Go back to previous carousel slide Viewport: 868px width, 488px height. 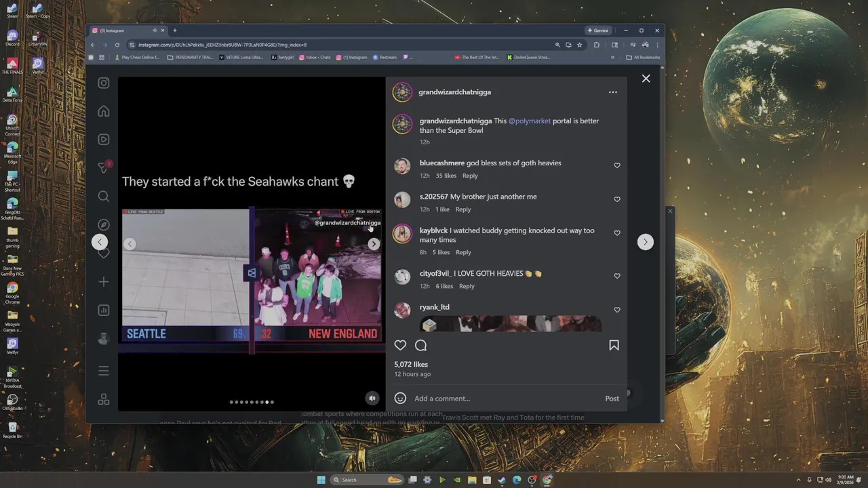(x=130, y=244)
